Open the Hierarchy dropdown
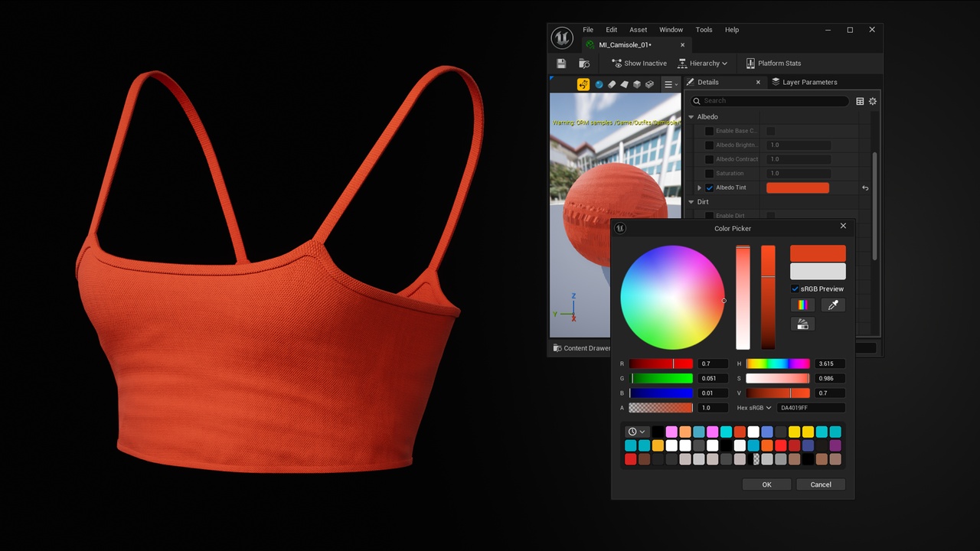Viewport: 980px width, 551px height. [703, 64]
